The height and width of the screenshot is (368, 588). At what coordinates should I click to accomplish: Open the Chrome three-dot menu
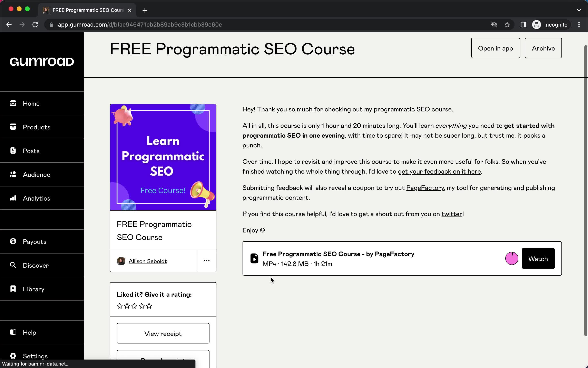(x=579, y=25)
